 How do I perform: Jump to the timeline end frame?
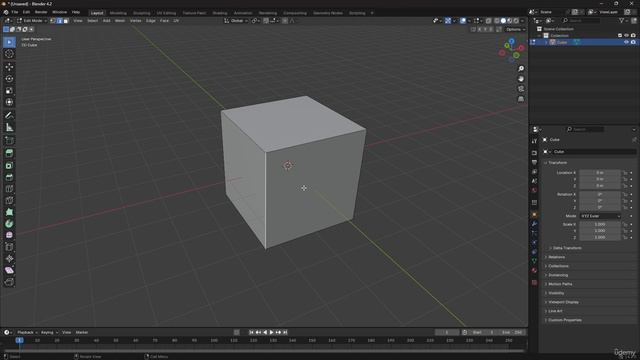tap(285, 333)
